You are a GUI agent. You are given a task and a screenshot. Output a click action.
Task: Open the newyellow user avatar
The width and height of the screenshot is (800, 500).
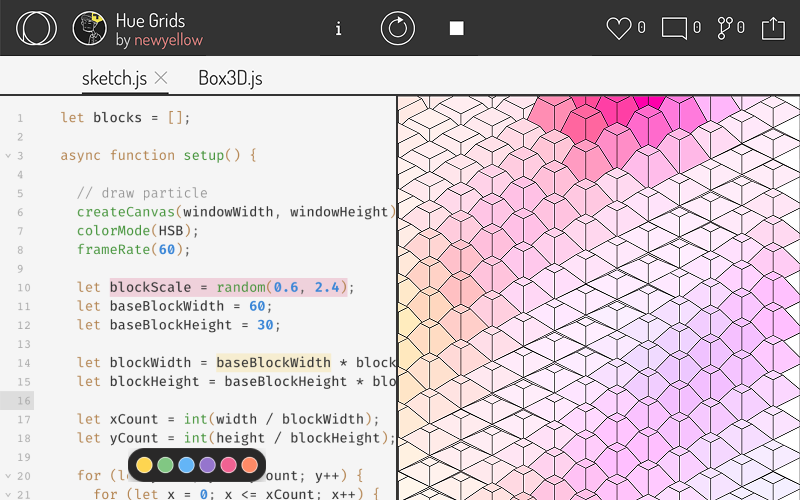coord(90,28)
